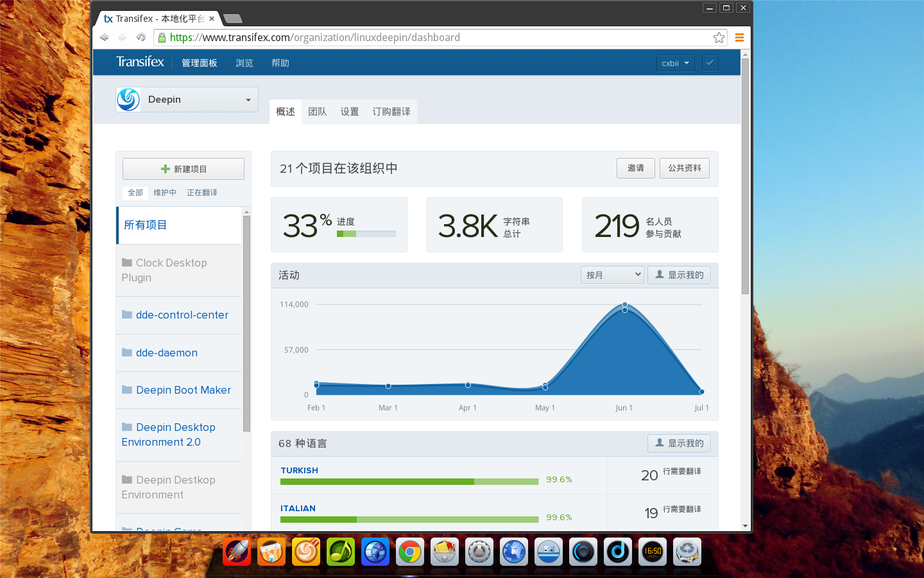The image size is (924, 578).
Task: Click the Transifex logo
Action: pos(140,62)
